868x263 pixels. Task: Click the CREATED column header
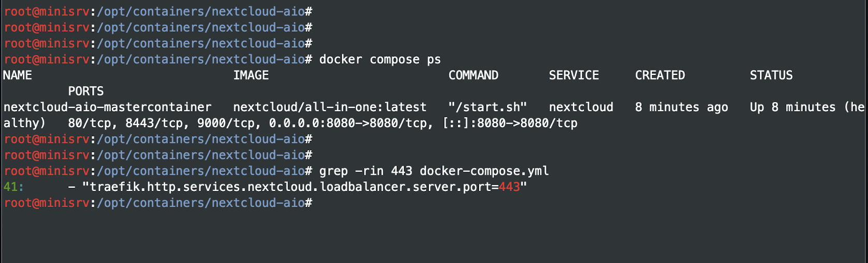point(660,76)
